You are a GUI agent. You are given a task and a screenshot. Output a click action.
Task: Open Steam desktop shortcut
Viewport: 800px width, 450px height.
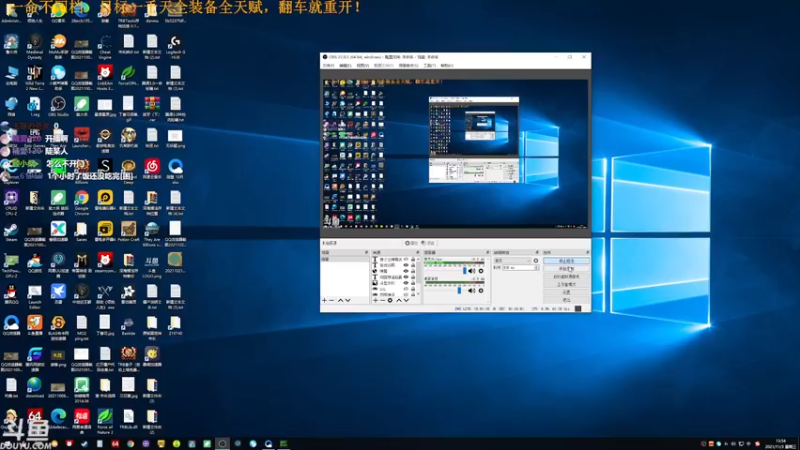pyautogui.click(x=11, y=232)
